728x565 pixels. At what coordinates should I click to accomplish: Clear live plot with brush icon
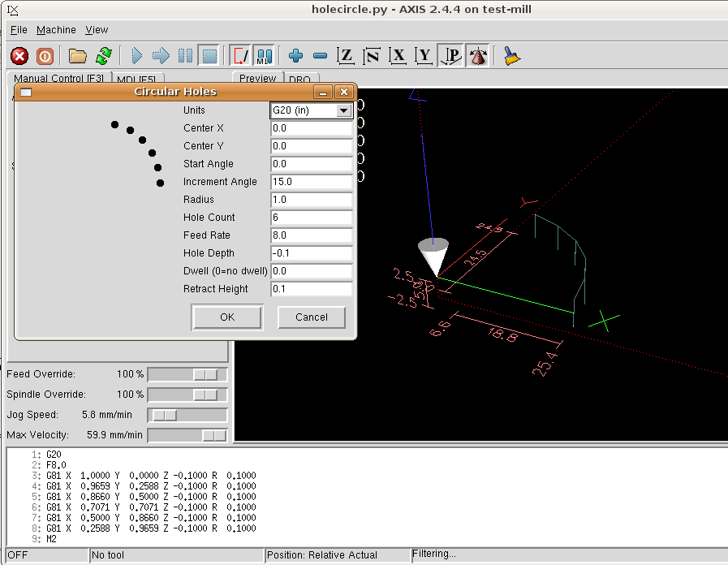coord(511,56)
